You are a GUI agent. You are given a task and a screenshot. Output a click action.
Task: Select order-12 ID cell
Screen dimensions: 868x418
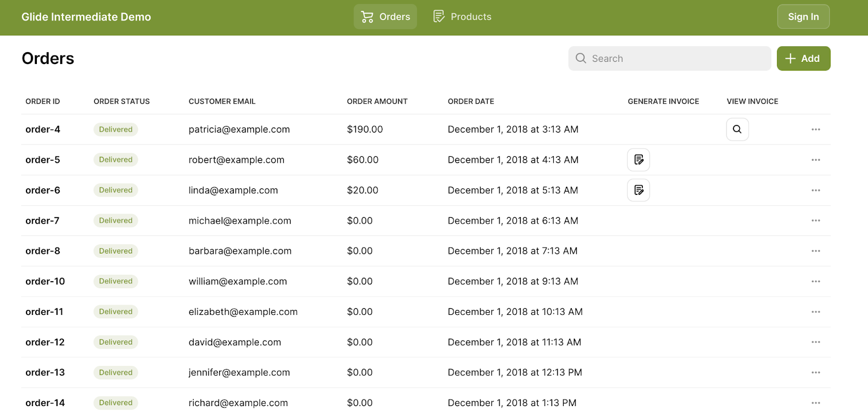click(x=45, y=342)
